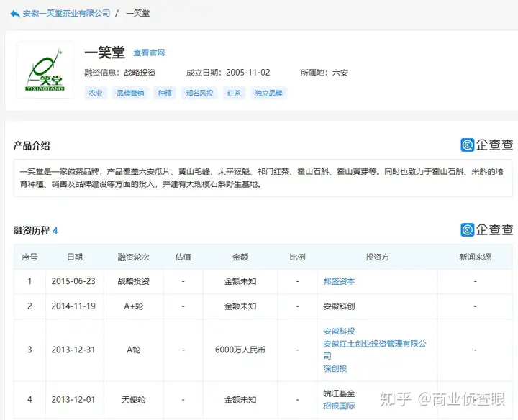
Task: Select the 农业 tag
Action: click(x=96, y=93)
